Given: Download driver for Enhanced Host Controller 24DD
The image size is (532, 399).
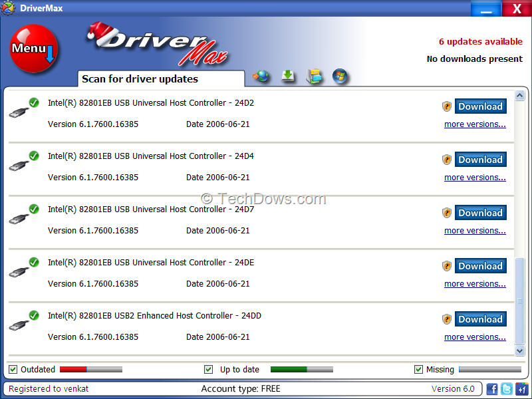Looking at the screenshot, I should click(480, 319).
